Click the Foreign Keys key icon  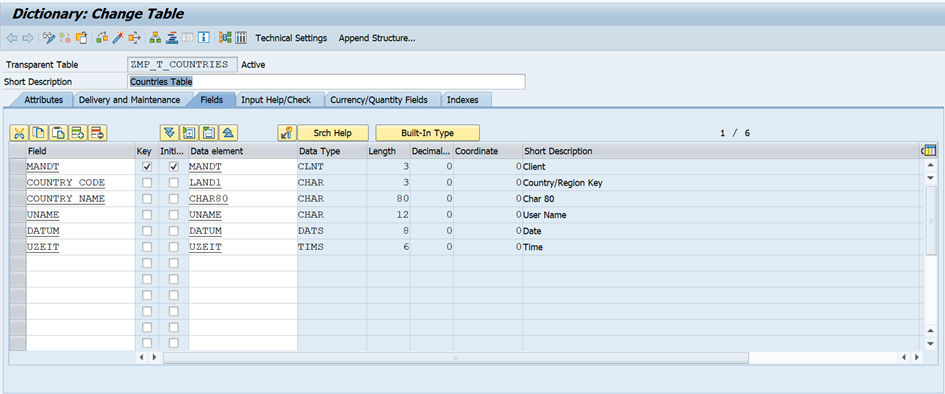[x=287, y=133]
